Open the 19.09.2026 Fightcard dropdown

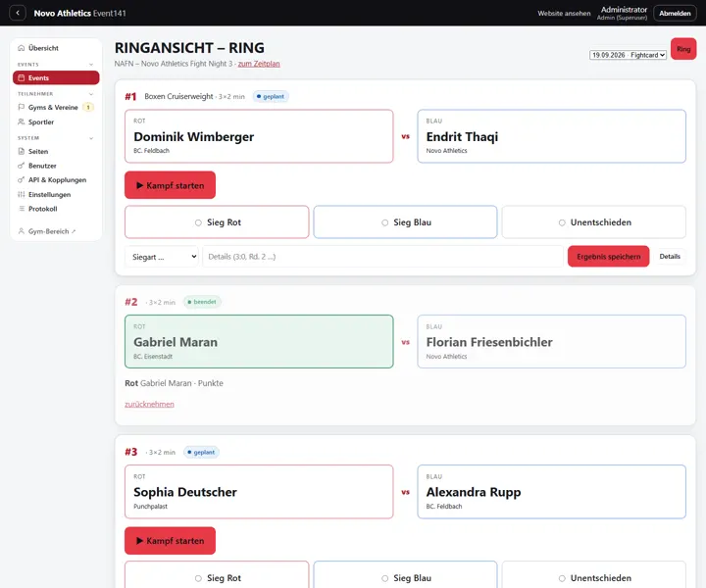pyautogui.click(x=628, y=55)
